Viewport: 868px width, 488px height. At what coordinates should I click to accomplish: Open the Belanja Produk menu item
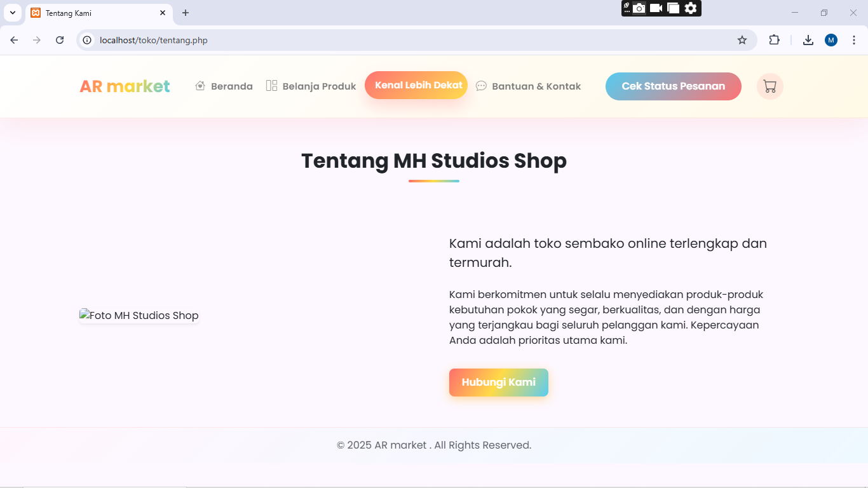pos(311,86)
